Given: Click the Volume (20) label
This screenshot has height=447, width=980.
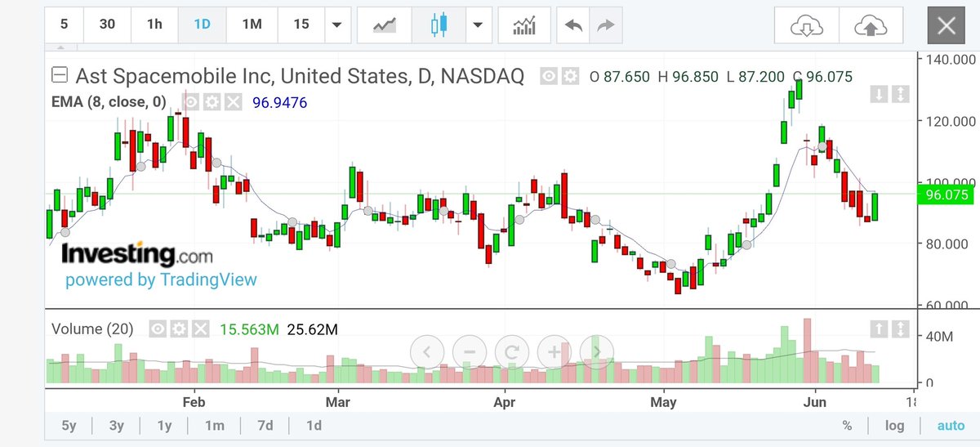Looking at the screenshot, I should point(92,329).
